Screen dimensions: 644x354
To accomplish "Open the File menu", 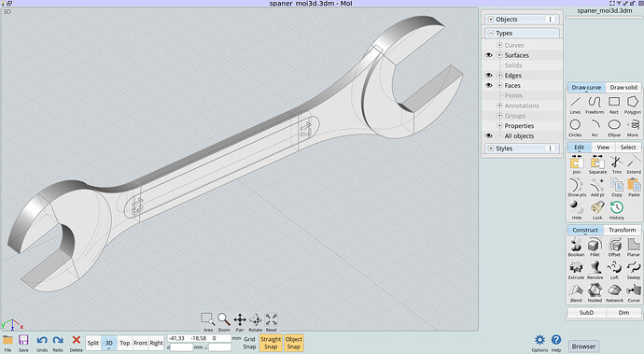I will click(x=7, y=344).
